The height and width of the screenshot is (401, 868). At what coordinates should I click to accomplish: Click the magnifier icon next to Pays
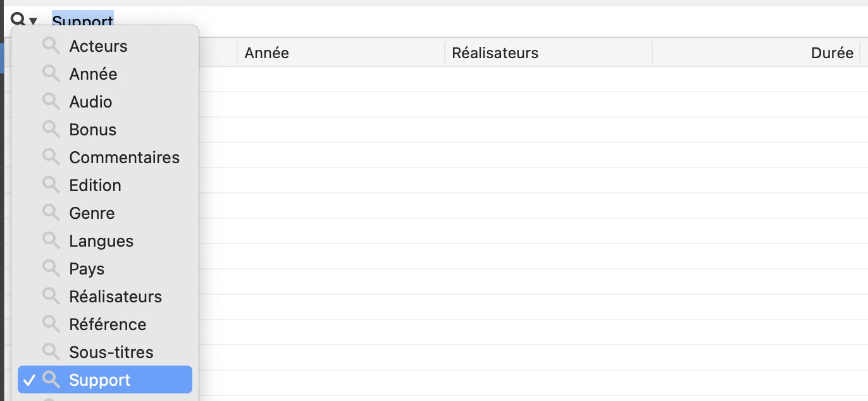click(x=51, y=268)
